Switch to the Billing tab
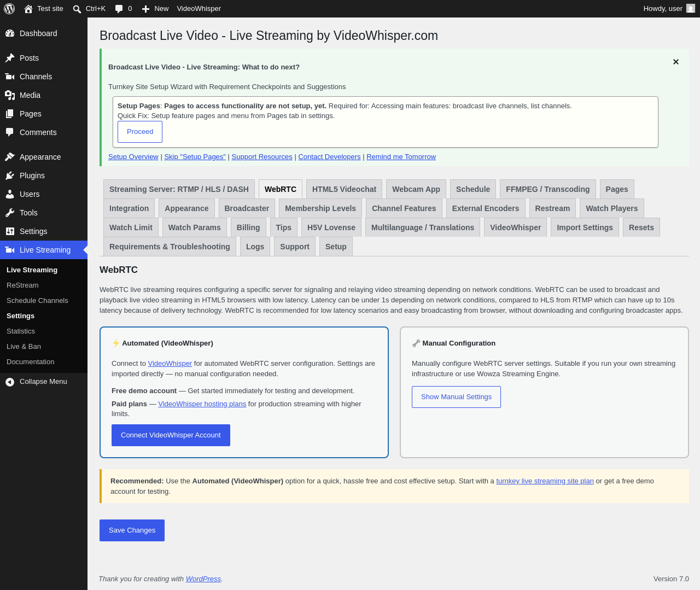The image size is (700, 590). (248, 227)
